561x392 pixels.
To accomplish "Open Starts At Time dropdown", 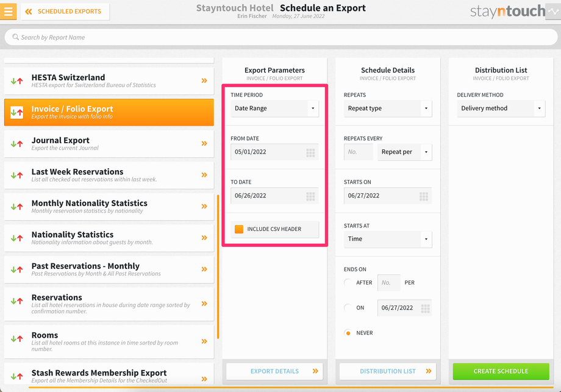I will [388, 239].
